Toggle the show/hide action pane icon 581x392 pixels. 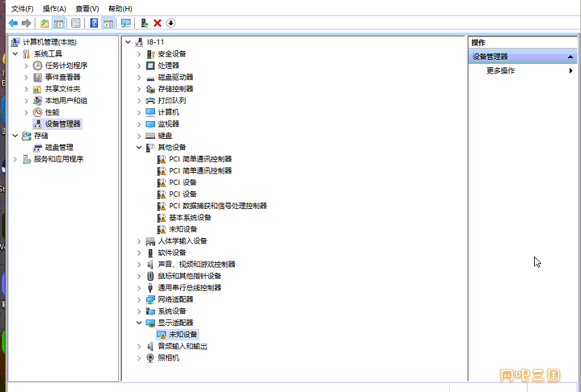click(x=108, y=23)
